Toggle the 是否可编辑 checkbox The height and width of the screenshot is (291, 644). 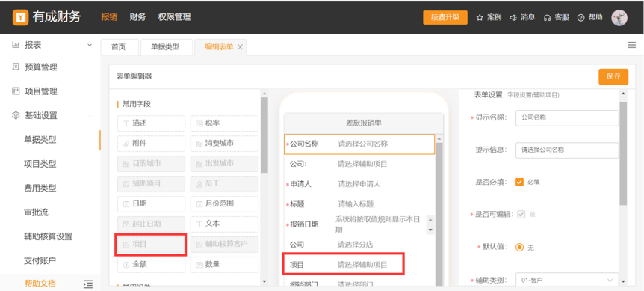click(521, 214)
